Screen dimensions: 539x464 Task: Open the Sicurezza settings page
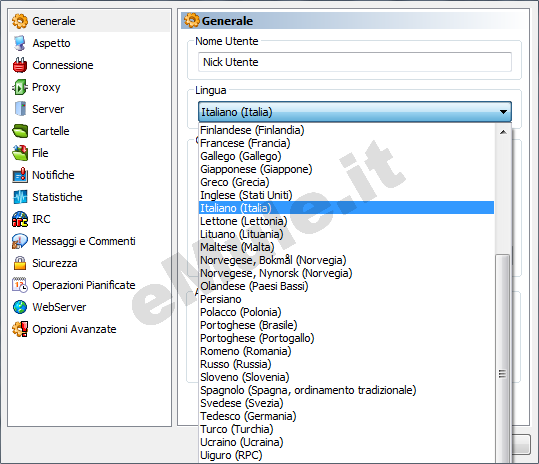(x=55, y=263)
